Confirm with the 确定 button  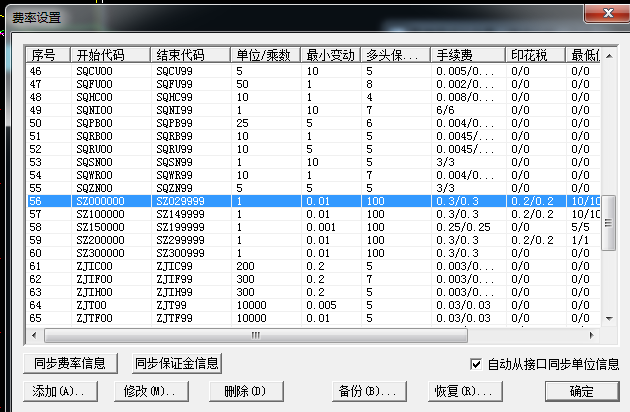(581, 390)
